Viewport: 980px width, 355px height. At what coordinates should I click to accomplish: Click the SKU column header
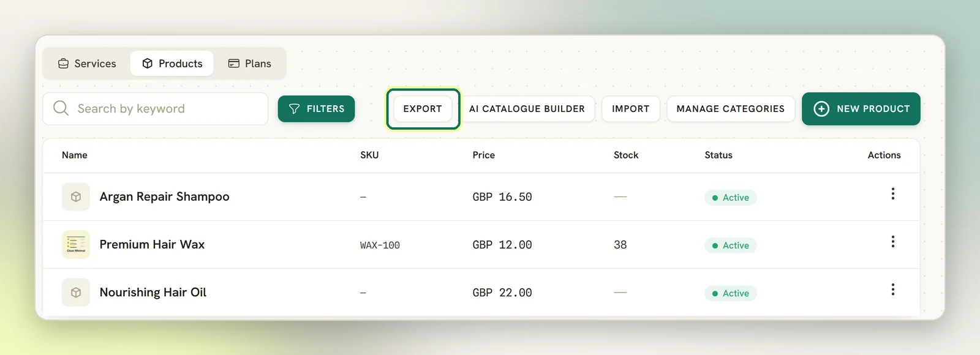(x=369, y=155)
